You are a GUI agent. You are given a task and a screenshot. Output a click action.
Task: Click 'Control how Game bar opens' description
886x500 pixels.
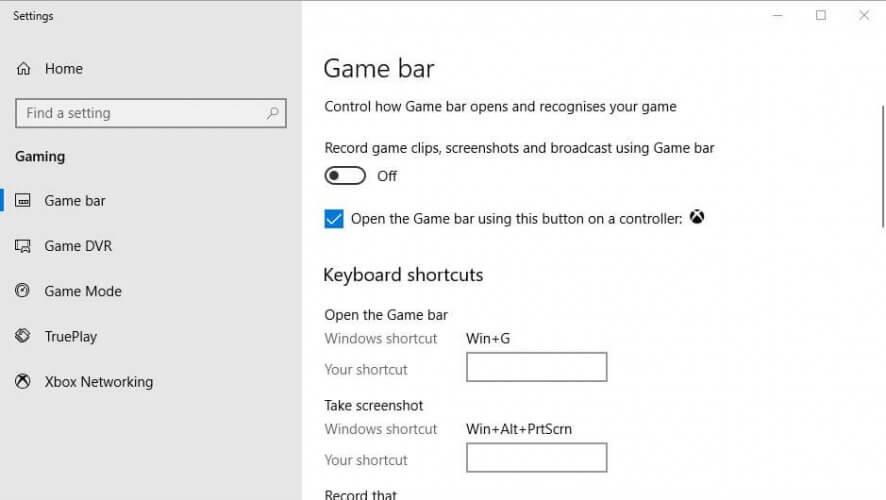pyautogui.click(x=500, y=107)
